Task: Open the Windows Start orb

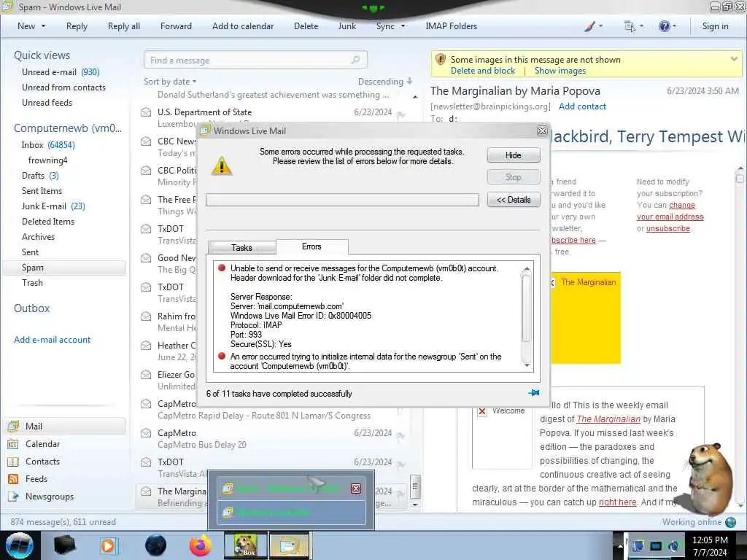Action: click(19, 545)
